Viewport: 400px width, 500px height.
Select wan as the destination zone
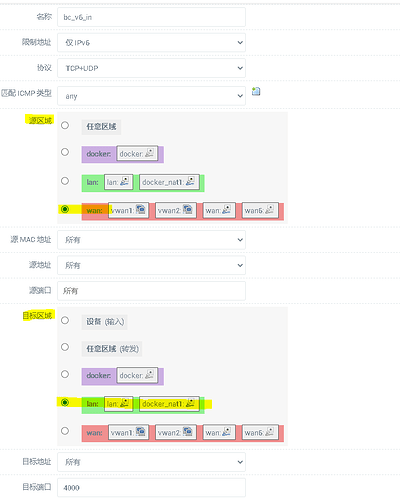(x=65, y=431)
